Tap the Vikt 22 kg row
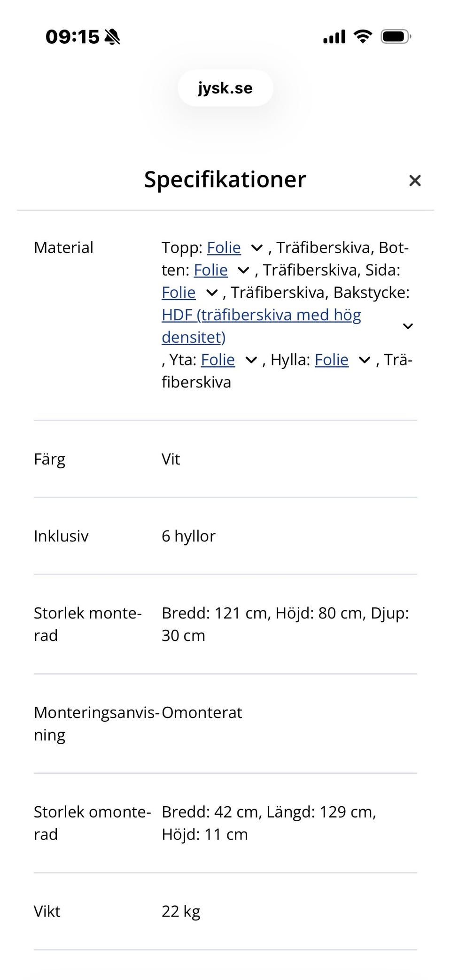The image size is (451, 980). (x=225, y=911)
